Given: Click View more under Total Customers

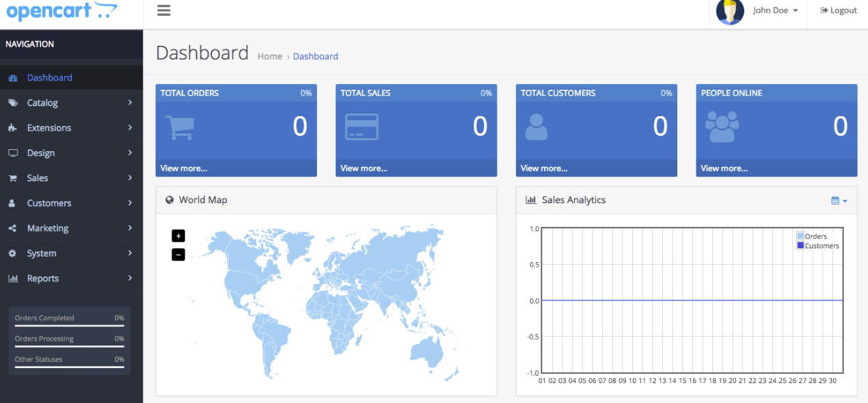Looking at the screenshot, I should pyautogui.click(x=544, y=168).
